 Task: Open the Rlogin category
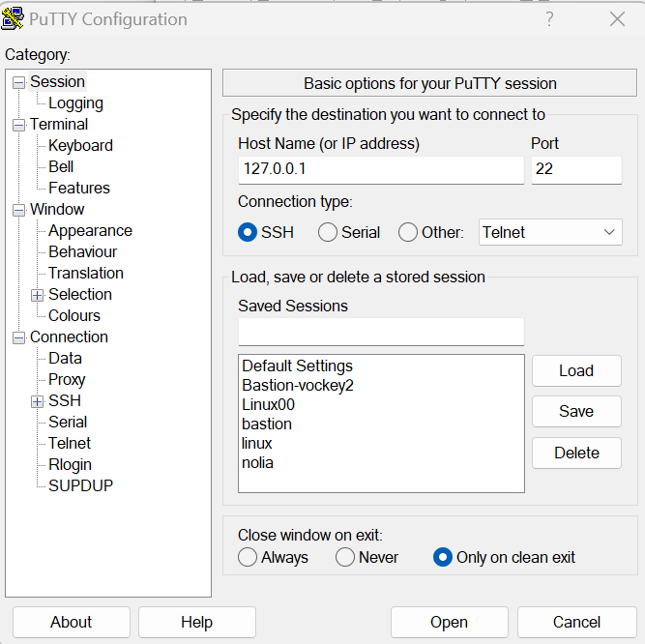click(x=70, y=465)
